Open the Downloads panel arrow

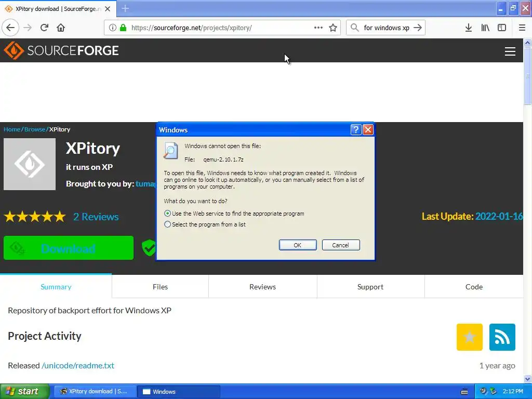pyautogui.click(x=469, y=28)
